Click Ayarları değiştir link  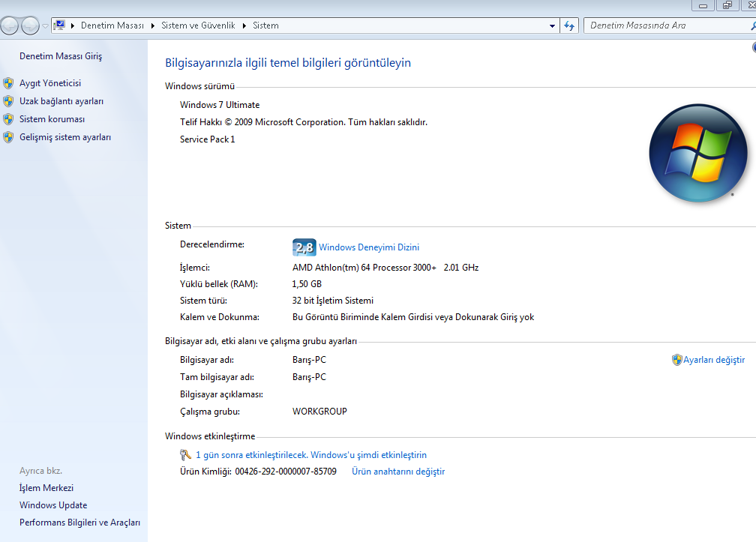[x=714, y=360]
